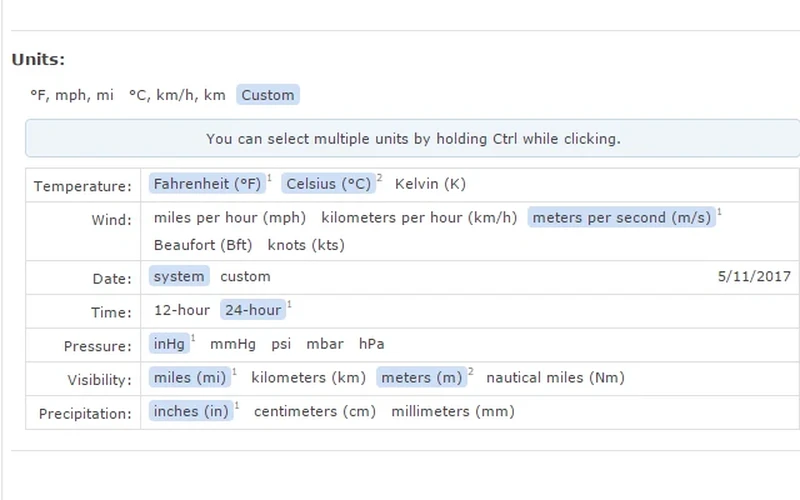Choose the °C, km/h, km preset
Image resolution: width=800 pixels, height=500 pixels.
177,95
